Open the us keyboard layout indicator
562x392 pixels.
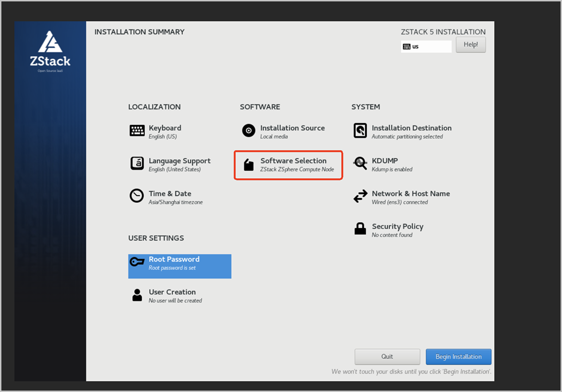coord(426,46)
